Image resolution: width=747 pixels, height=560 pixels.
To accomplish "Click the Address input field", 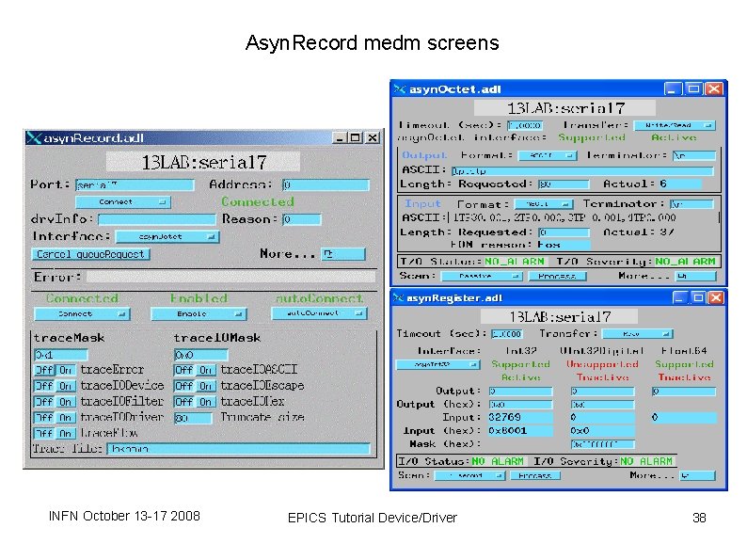I will (326, 184).
